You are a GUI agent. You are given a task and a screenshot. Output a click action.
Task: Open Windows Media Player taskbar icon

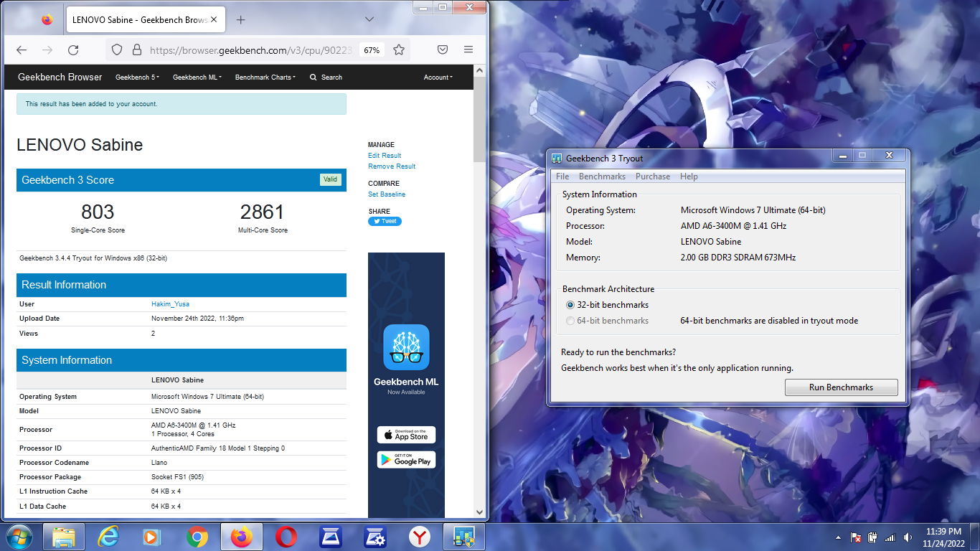click(x=152, y=537)
